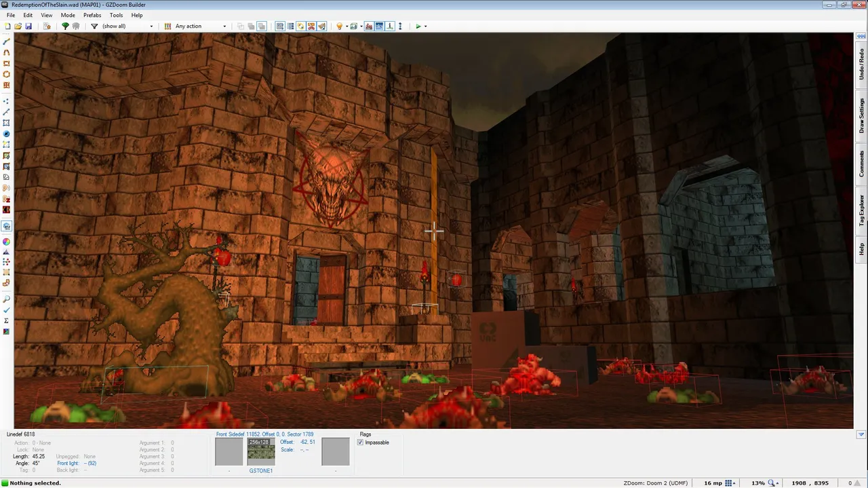This screenshot has width=868, height=488.
Task: Click the New Map icon
Action: [x=7, y=26]
